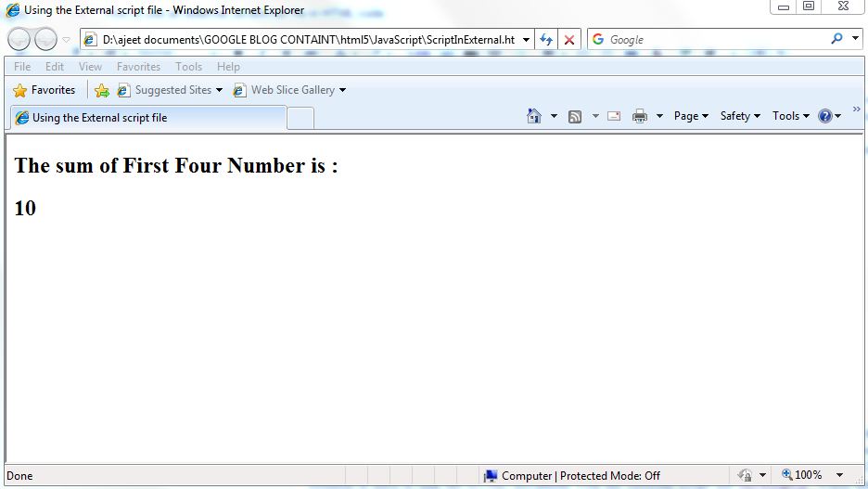Click the Read Mail icon
This screenshot has height=489, width=868.
coord(614,116)
